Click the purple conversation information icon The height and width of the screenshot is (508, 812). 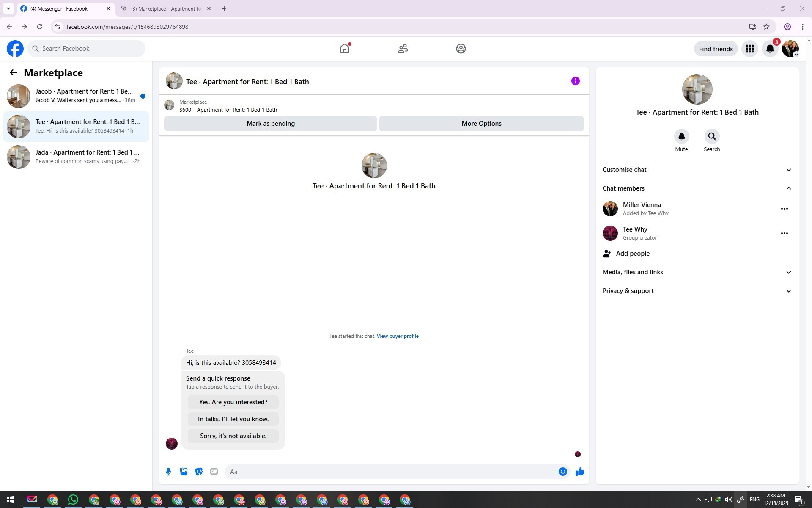pos(575,81)
